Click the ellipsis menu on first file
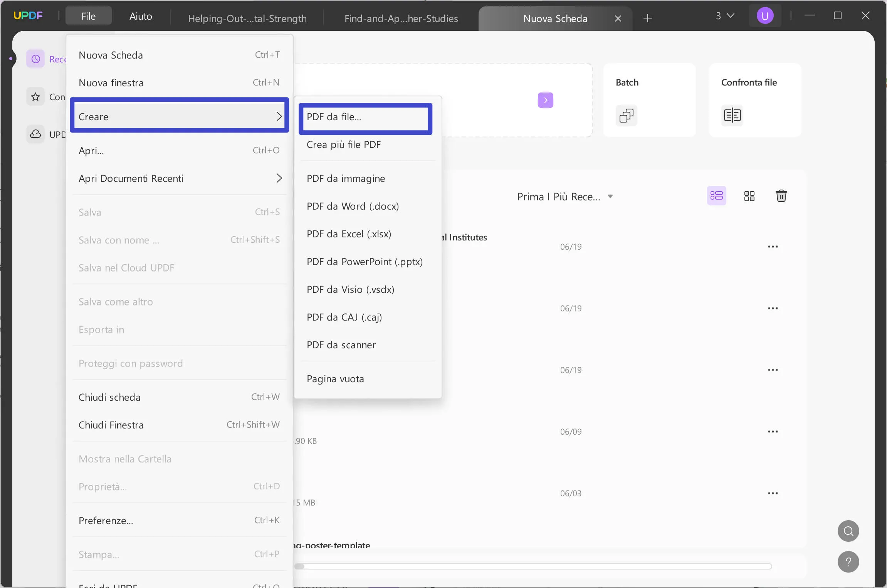Screen dimensions: 887x588 [x=773, y=247]
